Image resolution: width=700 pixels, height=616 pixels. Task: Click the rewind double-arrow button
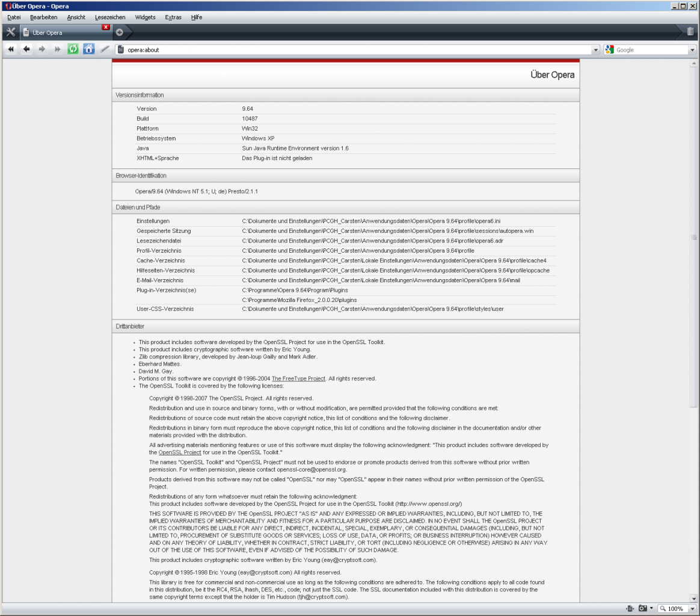point(11,49)
